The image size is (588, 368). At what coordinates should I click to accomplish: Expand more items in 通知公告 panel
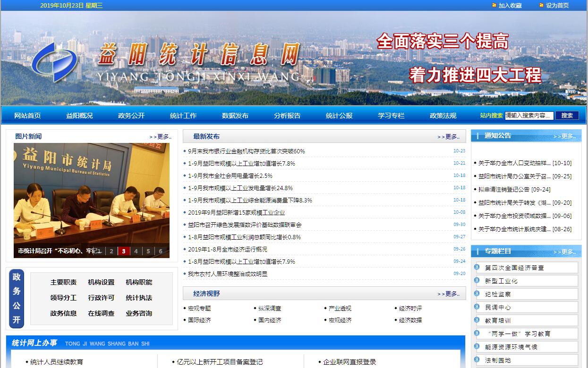(564, 136)
